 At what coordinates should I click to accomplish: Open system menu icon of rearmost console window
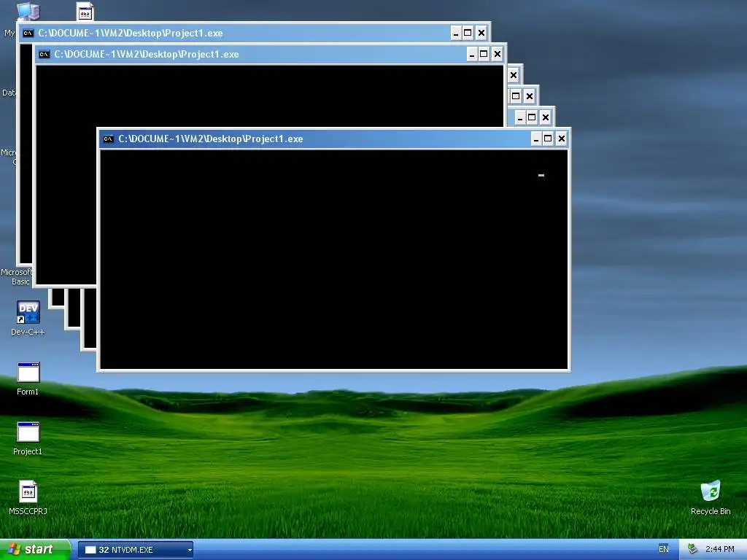(x=28, y=34)
